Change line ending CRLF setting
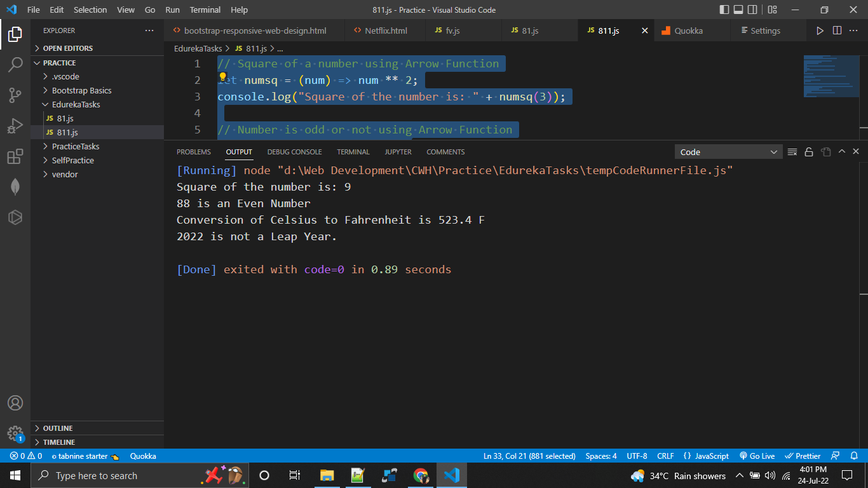Image resolution: width=868 pixels, height=488 pixels. tap(665, 456)
